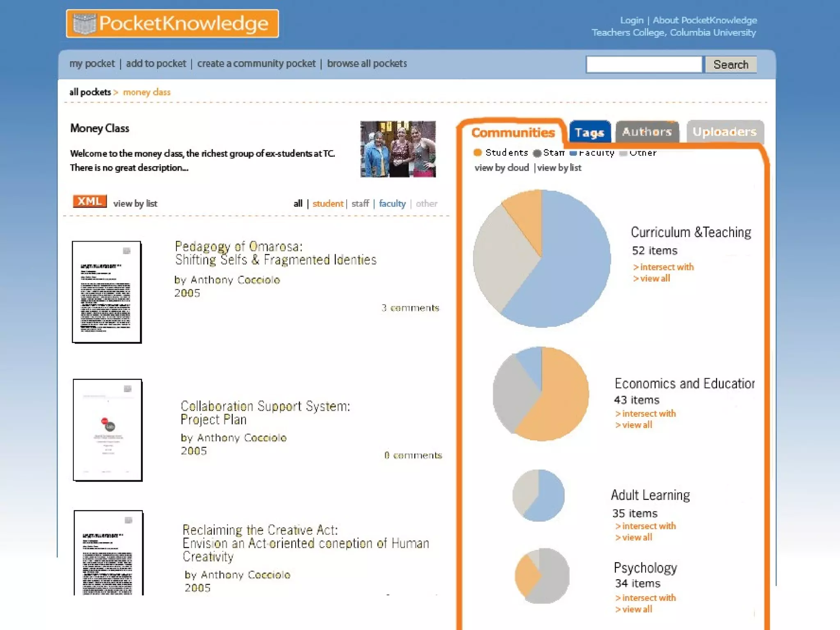Image resolution: width=840 pixels, height=630 pixels.
Task: Switch to the Tags tab
Action: [x=589, y=132]
